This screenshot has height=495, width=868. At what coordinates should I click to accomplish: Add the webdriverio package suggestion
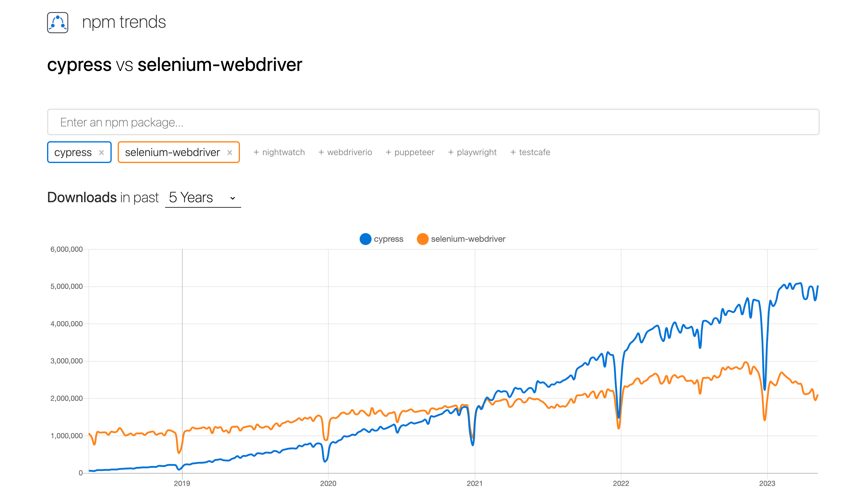(345, 152)
